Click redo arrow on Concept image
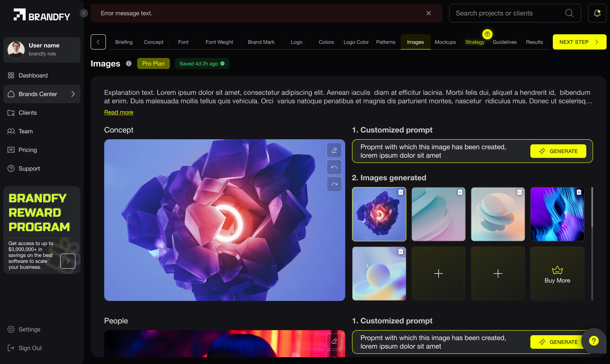Viewport: 610px width, 364px height. coord(334,184)
